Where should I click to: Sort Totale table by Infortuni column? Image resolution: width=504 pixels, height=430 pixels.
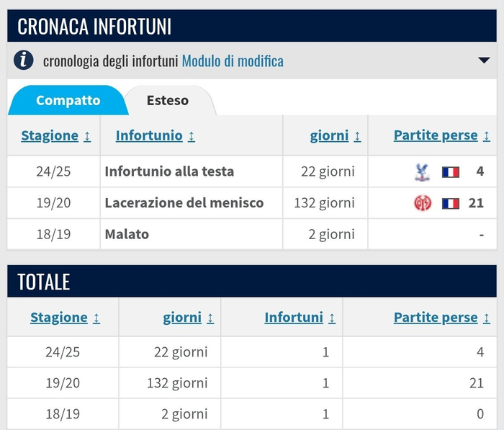pyautogui.click(x=300, y=318)
